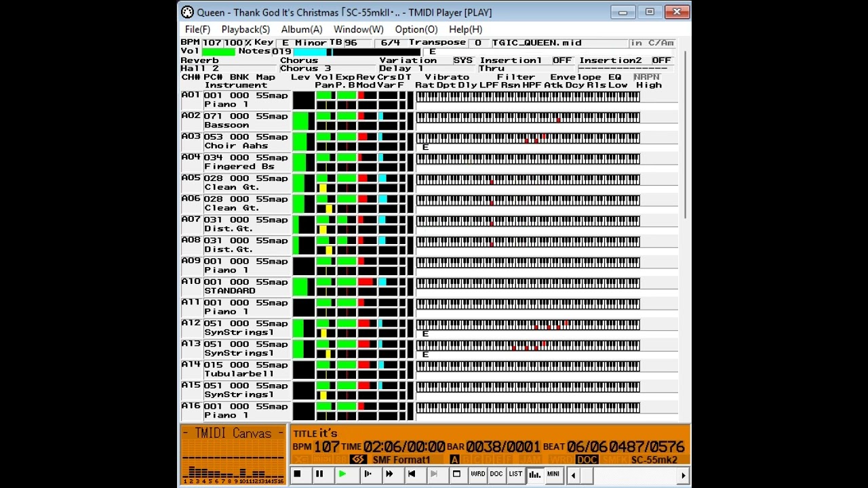Click the A07 Dist.Gt. instrument name
This screenshot has height=488, width=868.
229,229
